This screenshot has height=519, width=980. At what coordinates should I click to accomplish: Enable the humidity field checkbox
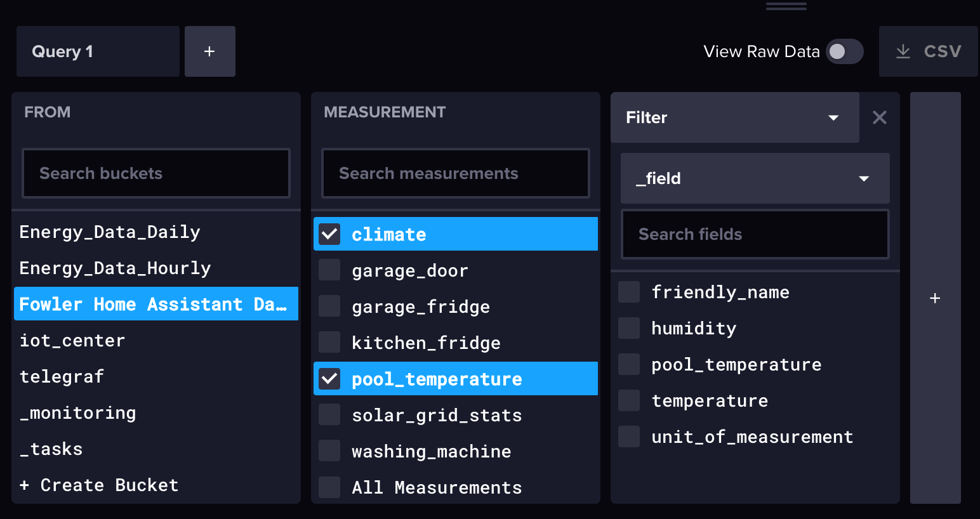point(630,328)
